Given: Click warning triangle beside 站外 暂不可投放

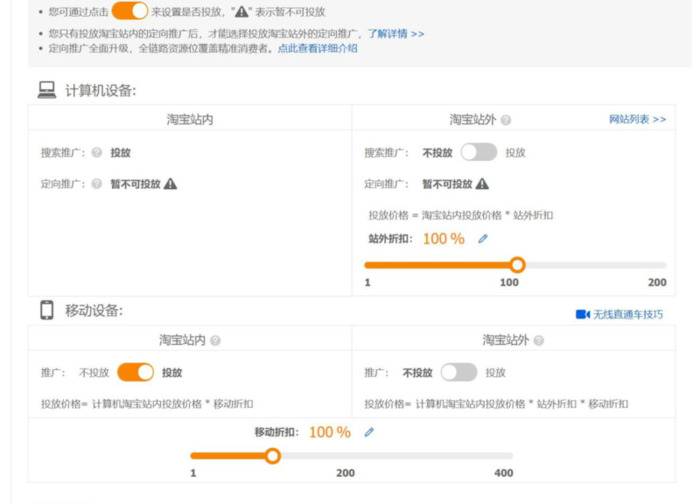Looking at the screenshot, I should [482, 184].
